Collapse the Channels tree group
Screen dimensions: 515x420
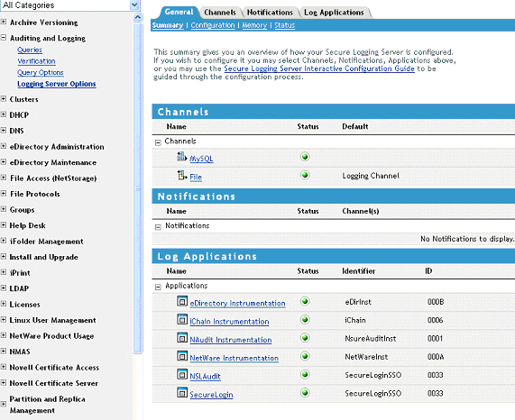pyautogui.click(x=158, y=142)
